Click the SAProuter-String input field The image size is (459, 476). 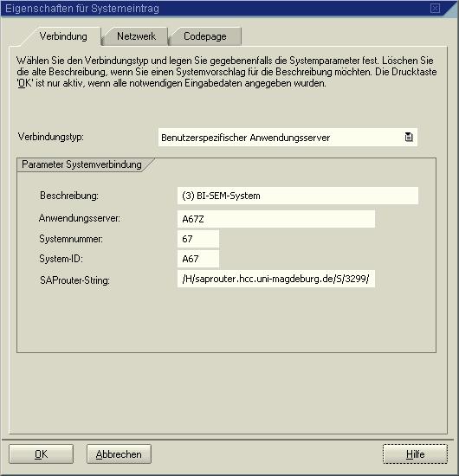(276, 279)
